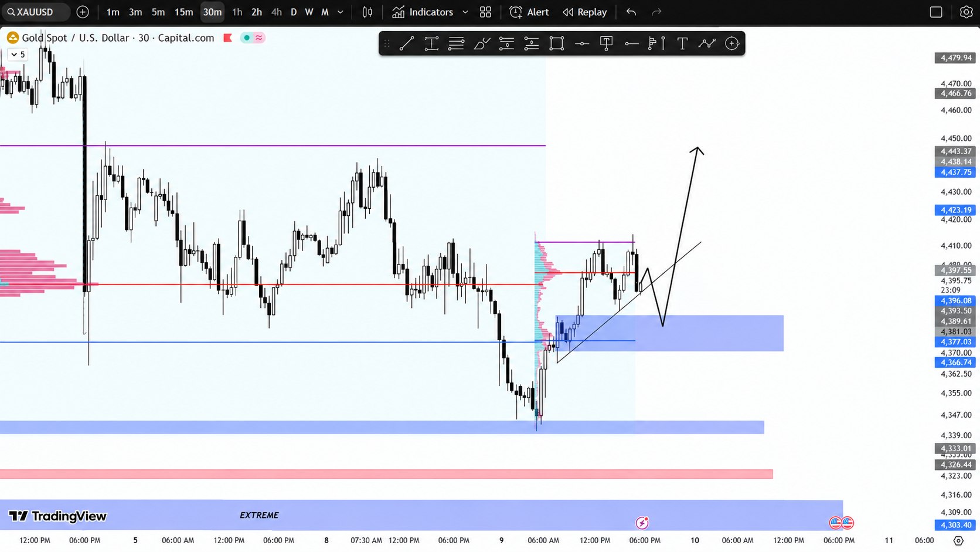
Task: Collapse the indicator legend showing 5
Action: (18, 55)
